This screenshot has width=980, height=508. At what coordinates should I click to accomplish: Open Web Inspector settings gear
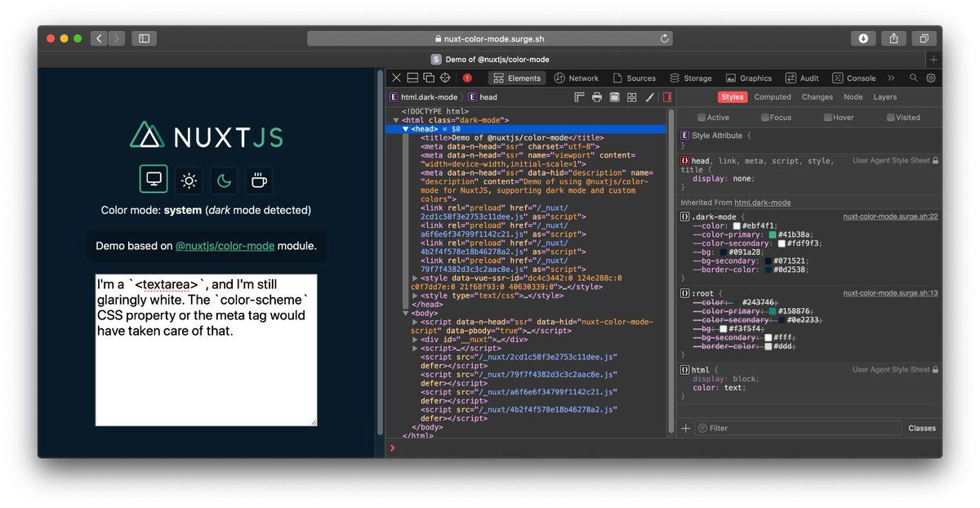click(930, 78)
